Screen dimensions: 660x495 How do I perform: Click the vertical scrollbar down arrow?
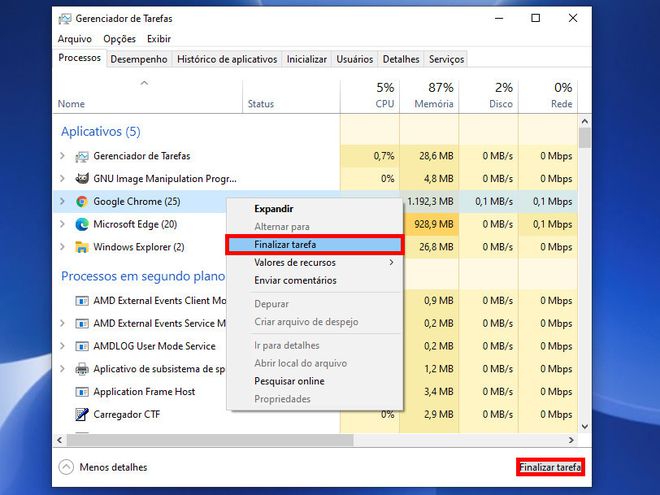(585, 426)
